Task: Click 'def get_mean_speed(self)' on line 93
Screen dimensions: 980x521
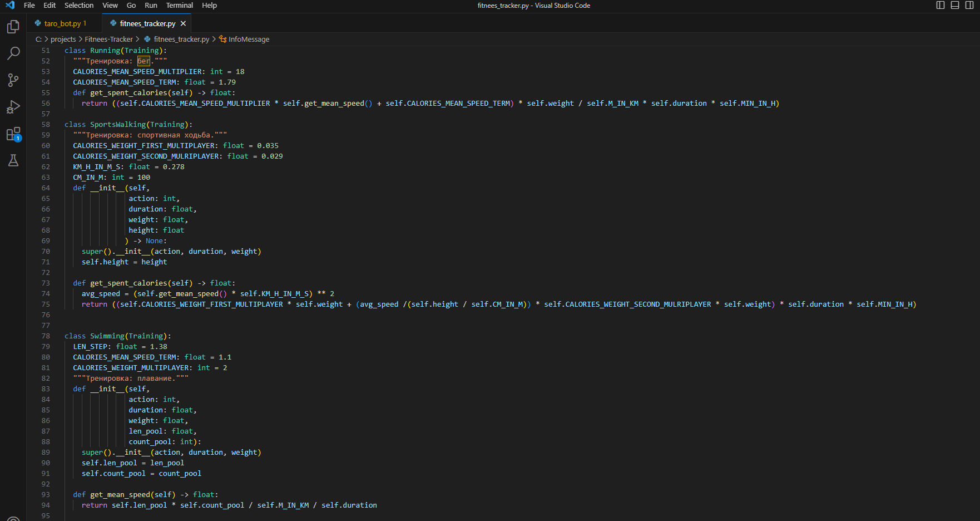Action: coord(124,494)
